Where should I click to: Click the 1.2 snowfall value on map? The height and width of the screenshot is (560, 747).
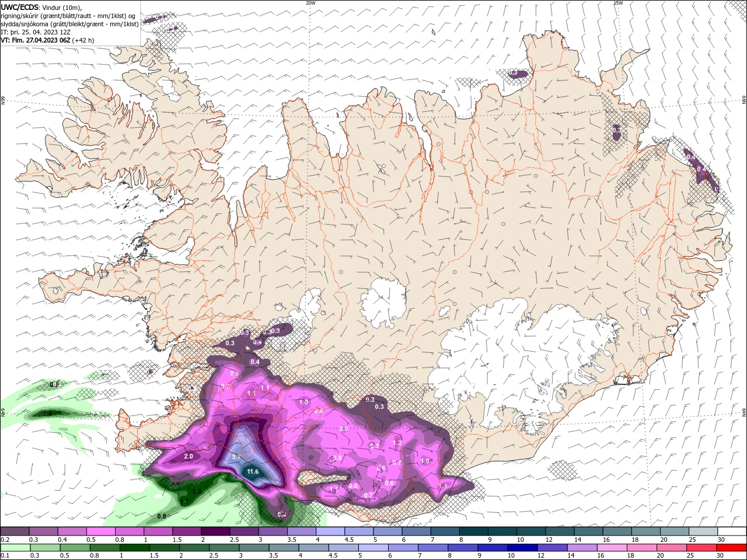[x=397, y=443]
